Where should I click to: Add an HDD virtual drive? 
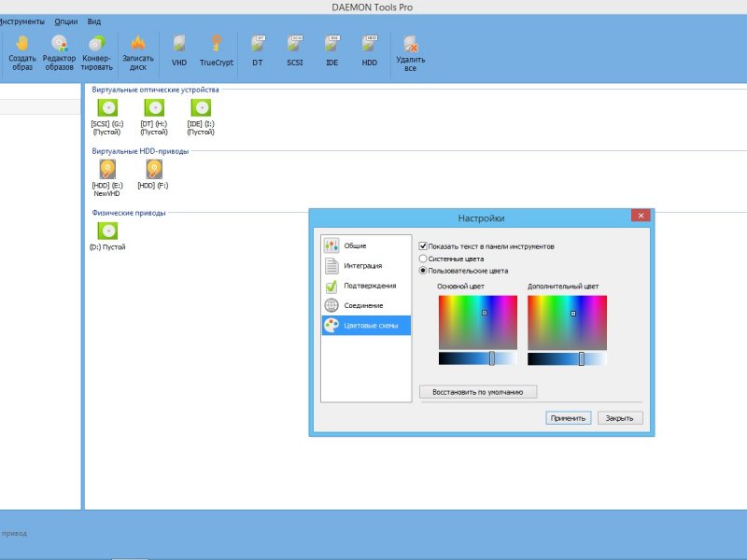click(x=369, y=50)
